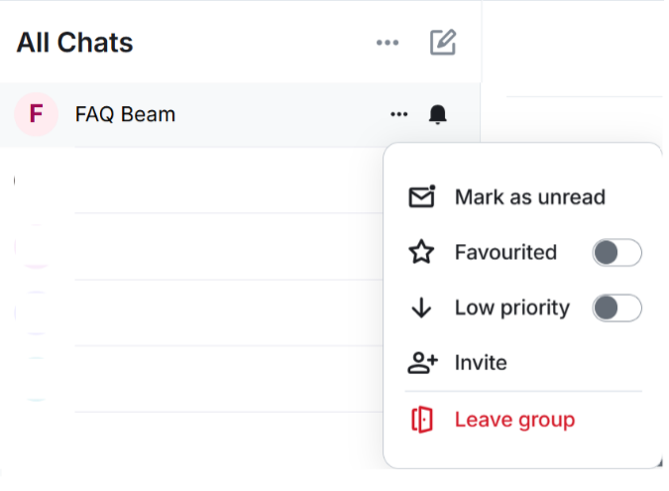This screenshot has height=491, width=669.
Task: Click the red Leave group door icon
Action: pyautogui.click(x=422, y=419)
